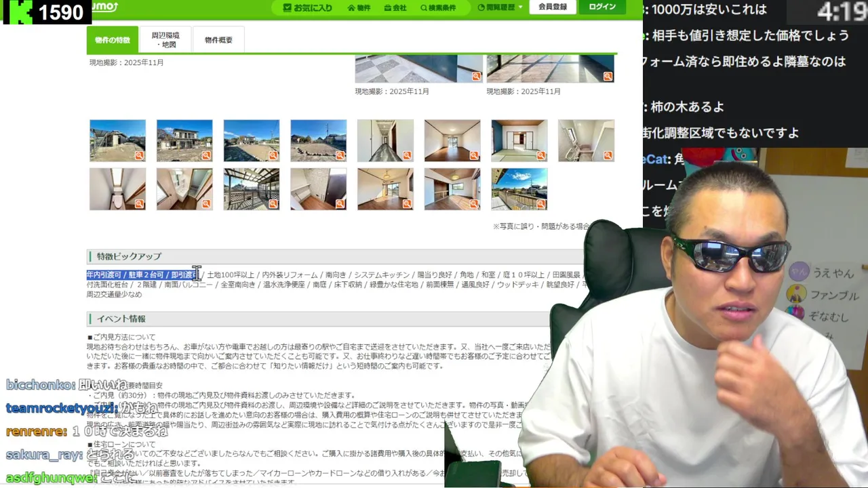Click the うえやん avatar in right chat
Viewport: 868px width, 488px height.
[800, 272]
